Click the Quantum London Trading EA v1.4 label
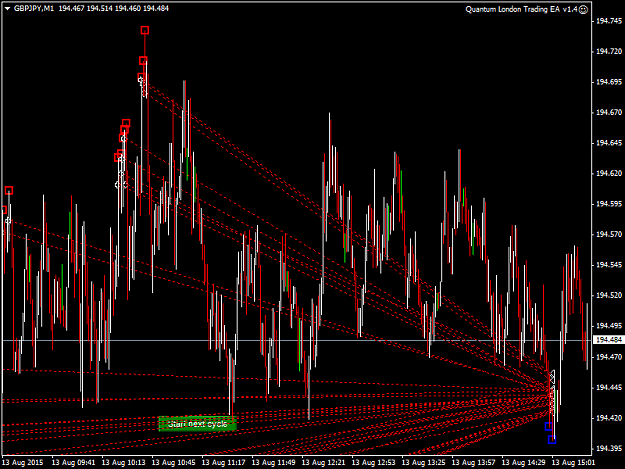This screenshot has width=625, height=469. pyautogui.click(x=521, y=9)
